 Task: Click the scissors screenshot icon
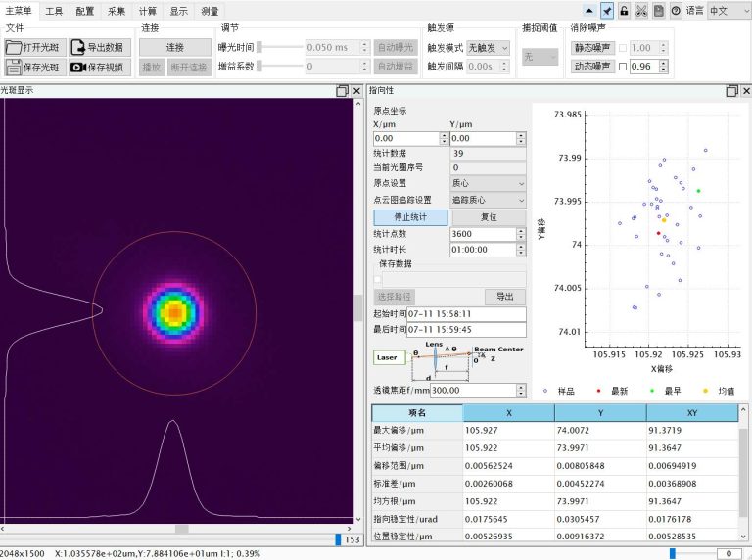(641, 11)
